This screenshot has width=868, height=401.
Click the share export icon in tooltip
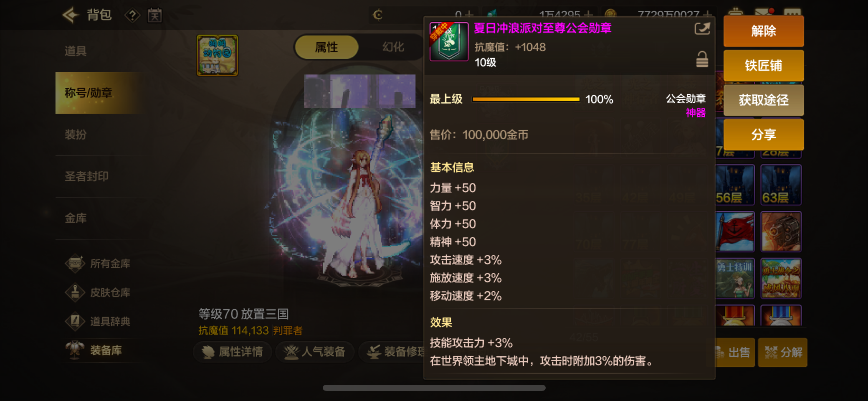pyautogui.click(x=702, y=29)
